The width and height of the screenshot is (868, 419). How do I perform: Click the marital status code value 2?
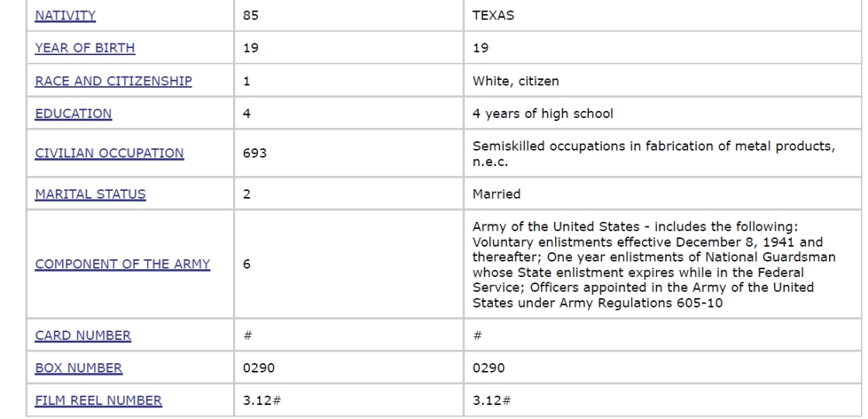pos(247,194)
